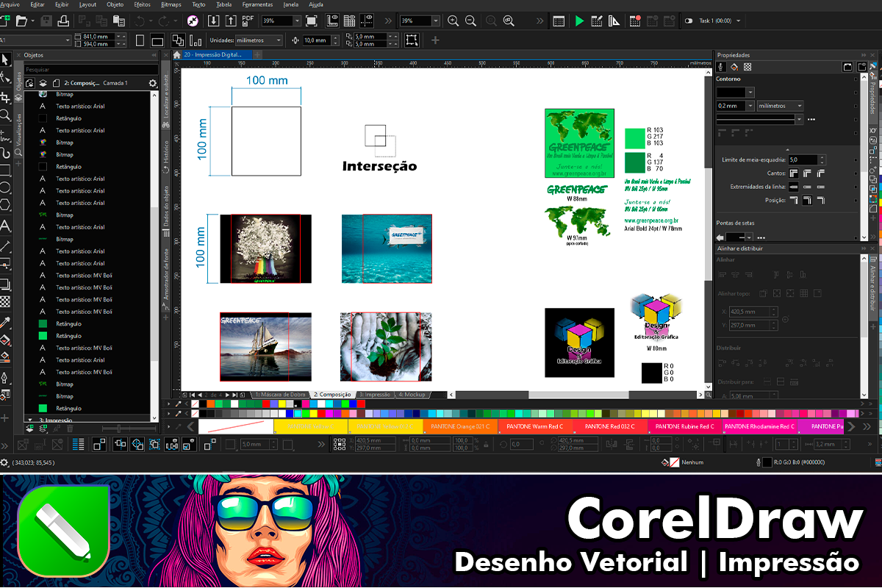Open the Efeitos menu
The height and width of the screenshot is (588, 882).
(143, 4)
